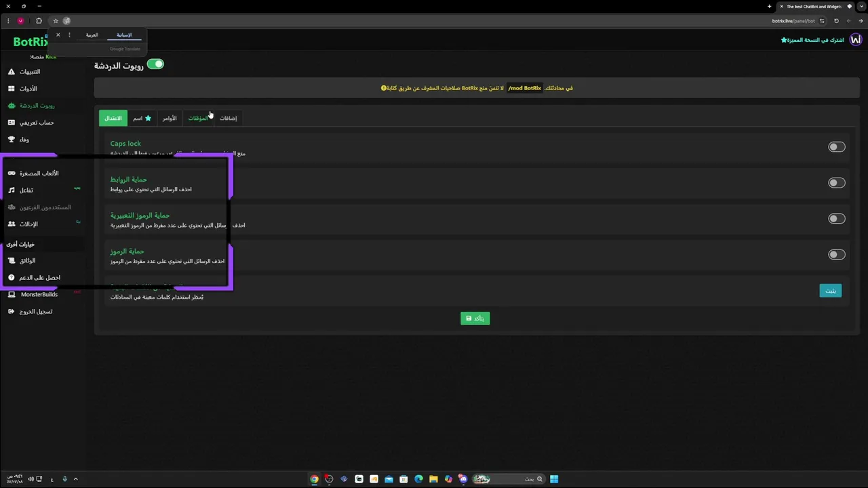Switch to the إضافات tab
This screenshot has width=868, height=488.
point(228,118)
